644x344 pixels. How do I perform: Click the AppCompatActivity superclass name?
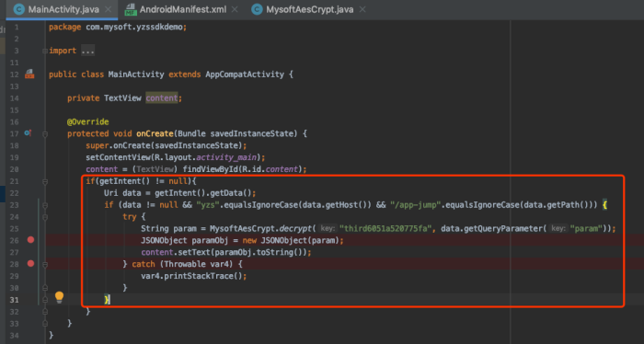click(x=245, y=75)
